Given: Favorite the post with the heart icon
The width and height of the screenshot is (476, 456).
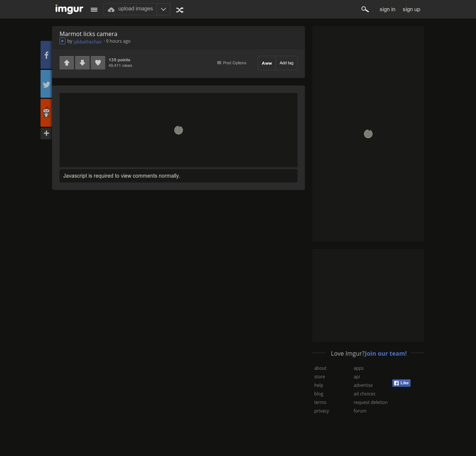Looking at the screenshot, I should click(98, 63).
